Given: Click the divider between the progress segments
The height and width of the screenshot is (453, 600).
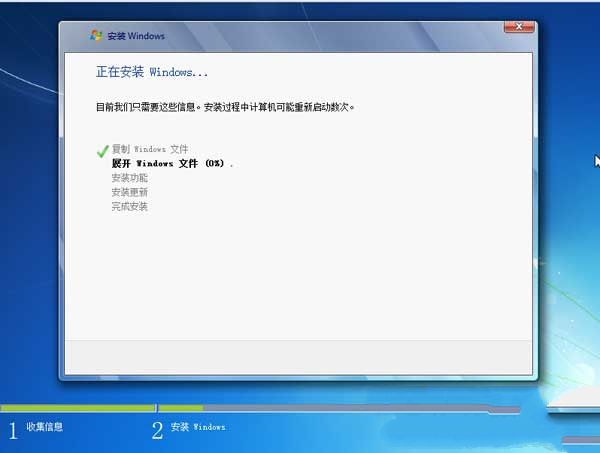Looking at the screenshot, I should [x=157, y=408].
